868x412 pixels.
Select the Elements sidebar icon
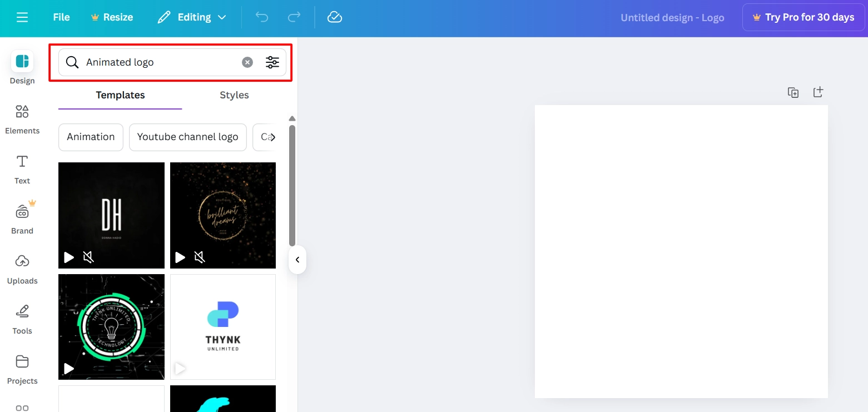click(x=22, y=117)
